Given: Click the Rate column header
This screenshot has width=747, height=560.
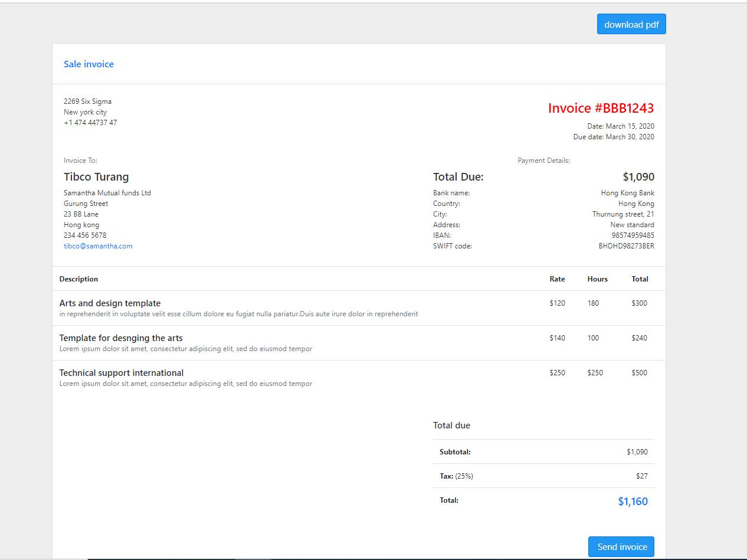Looking at the screenshot, I should pos(557,279).
